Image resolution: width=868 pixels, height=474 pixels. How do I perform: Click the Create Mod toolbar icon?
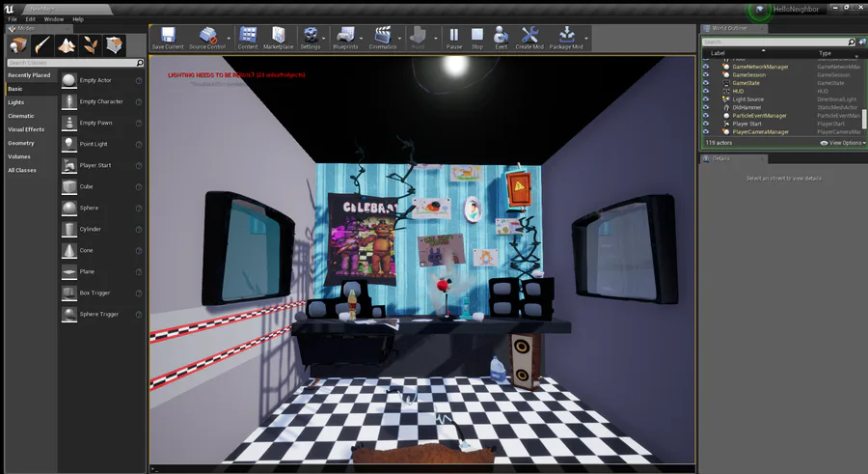529,35
